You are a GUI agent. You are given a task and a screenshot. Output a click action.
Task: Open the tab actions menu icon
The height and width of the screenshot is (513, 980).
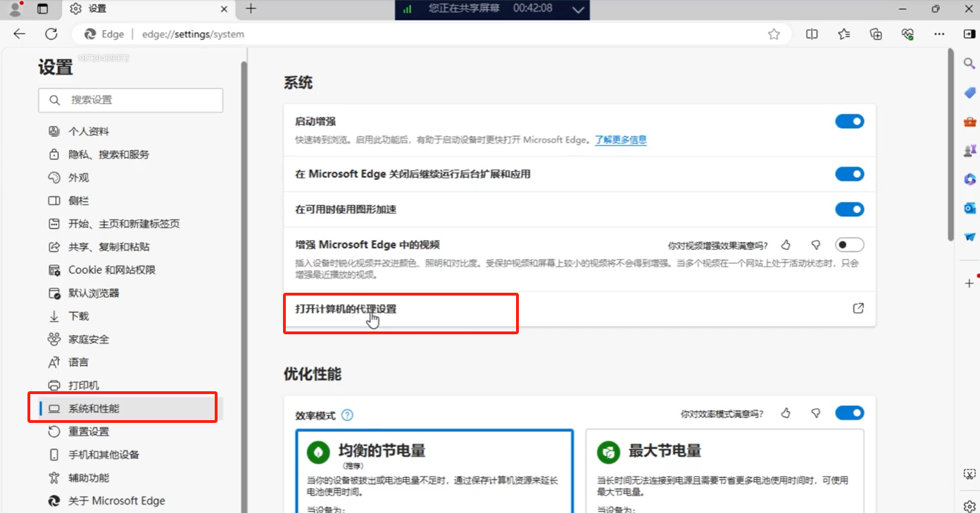click(42, 9)
